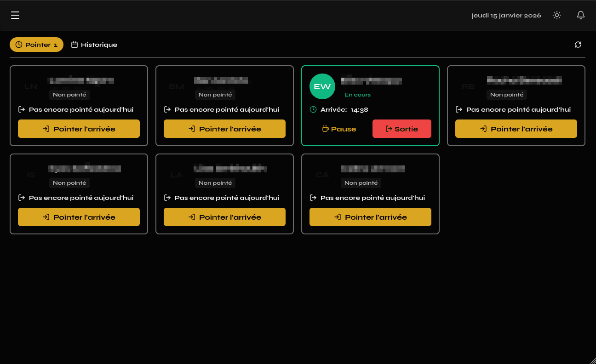This screenshot has width=596, height=364.
Task: Open the hamburger navigation menu
Action: click(15, 15)
